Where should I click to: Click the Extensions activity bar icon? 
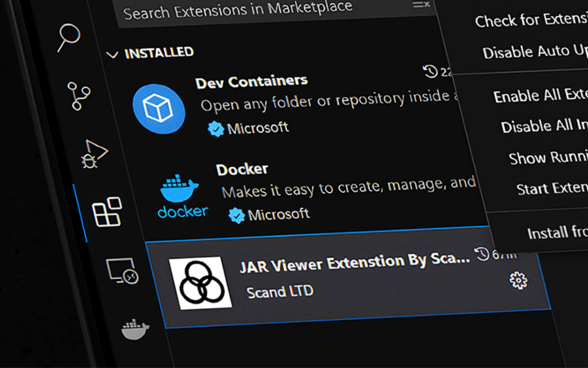click(x=107, y=212)
